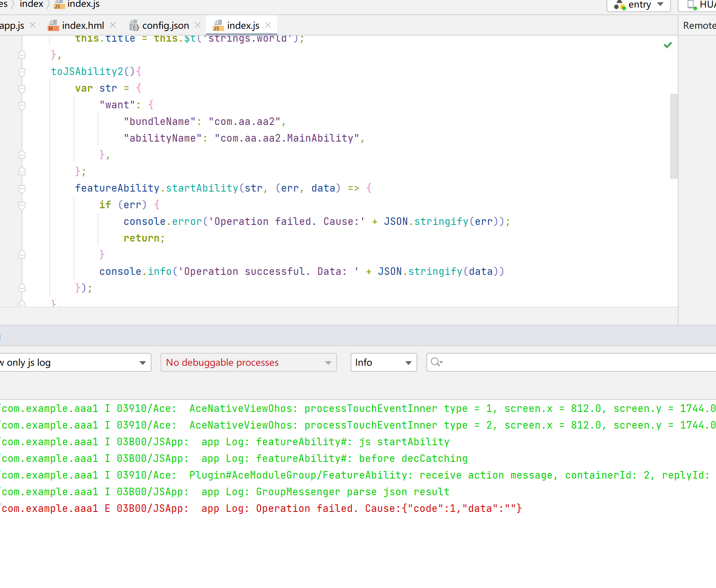This screenshot has height=588, width=716.
Task: Click "com.aa.aa2.MainAbility" string in code
Action: (287, 138)
